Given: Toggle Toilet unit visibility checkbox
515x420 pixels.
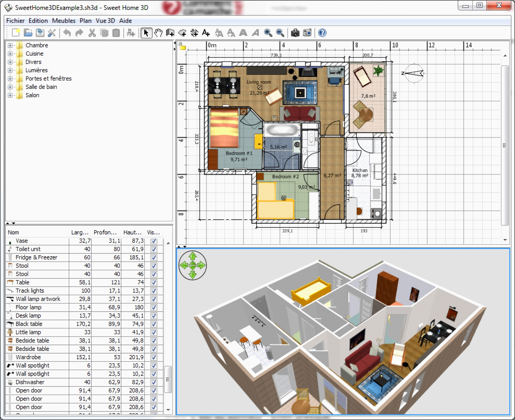Looking at the screenshot, I should click(154, 249).
